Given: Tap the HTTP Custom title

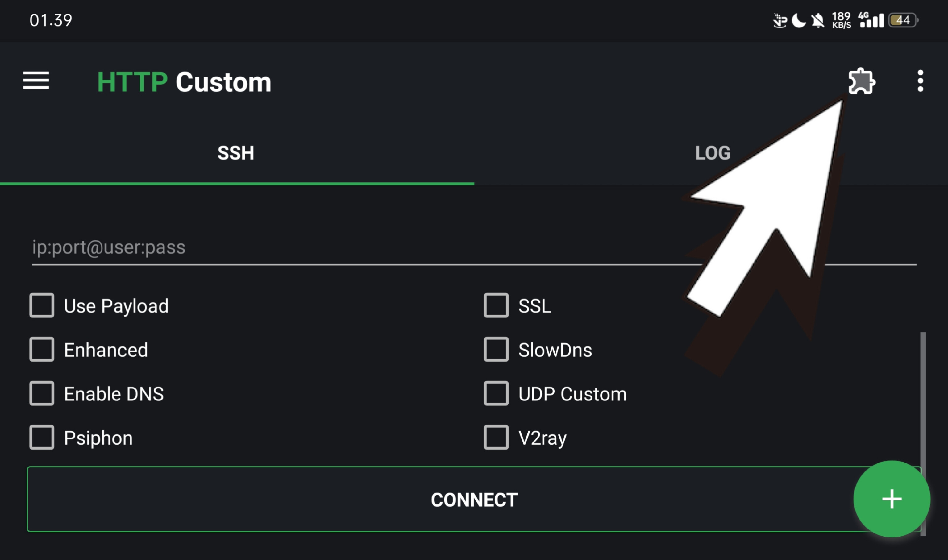Looking at the screenshot, I should 184,82.
